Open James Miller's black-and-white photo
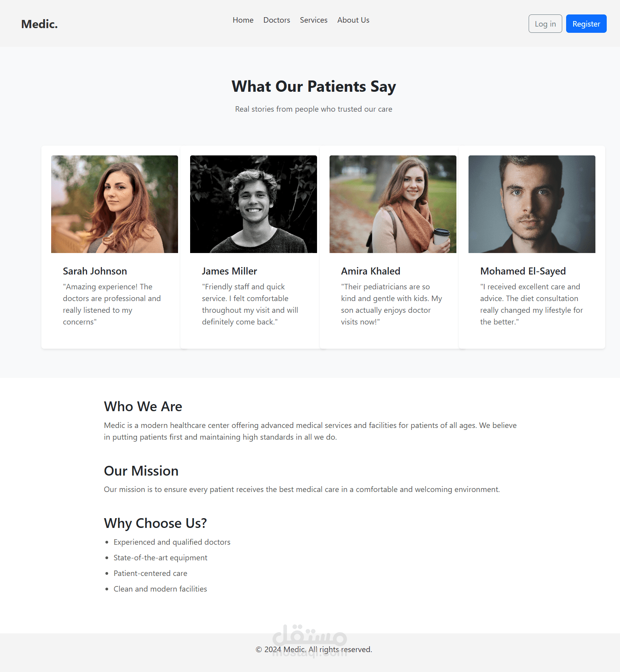Screen dimensions: 620x672 (253, 204)
